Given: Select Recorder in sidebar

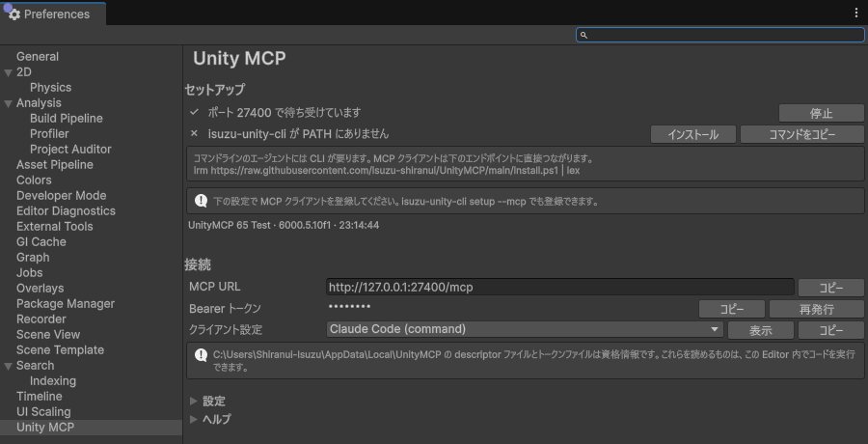Looking at the screenshot, I should pos(41,319).
